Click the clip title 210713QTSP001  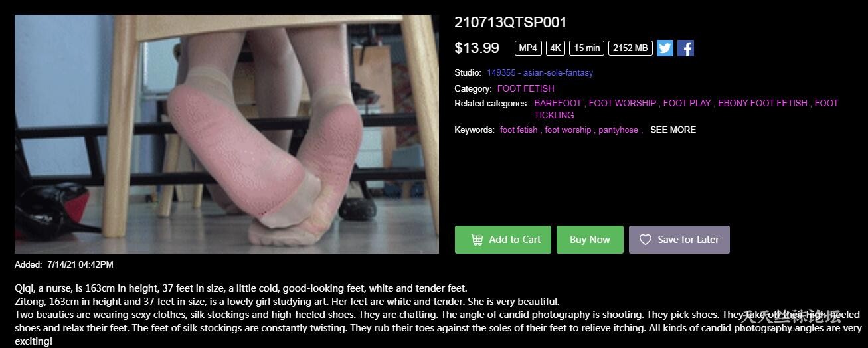(x=511, y=22)
